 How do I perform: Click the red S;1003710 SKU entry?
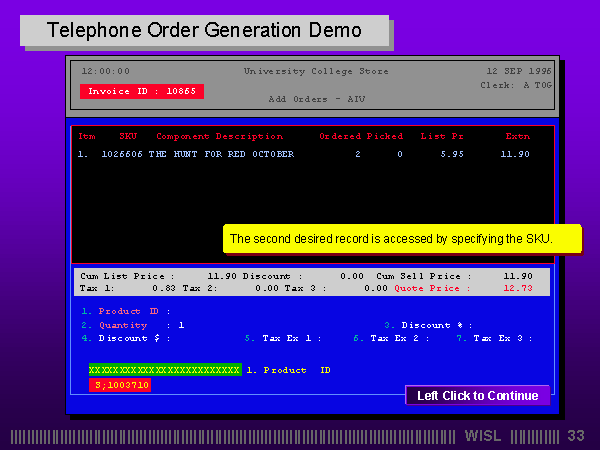[120, 385]
